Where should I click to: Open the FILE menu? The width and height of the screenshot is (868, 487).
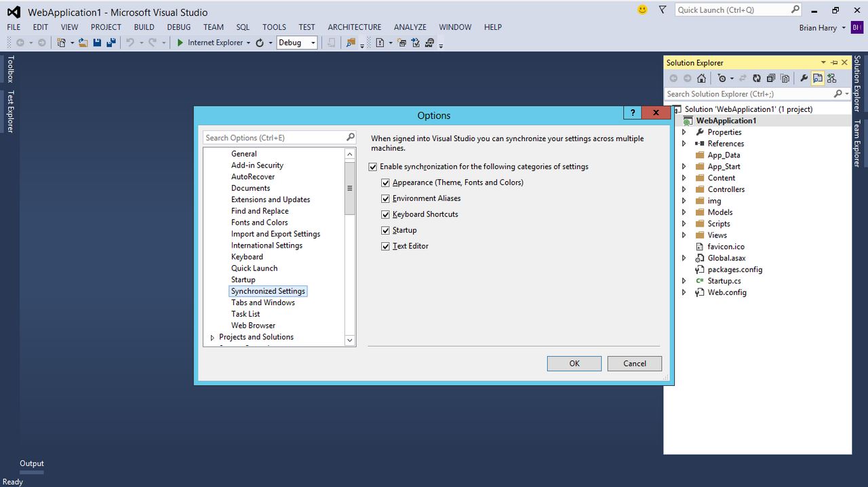[x=14, y=27]
